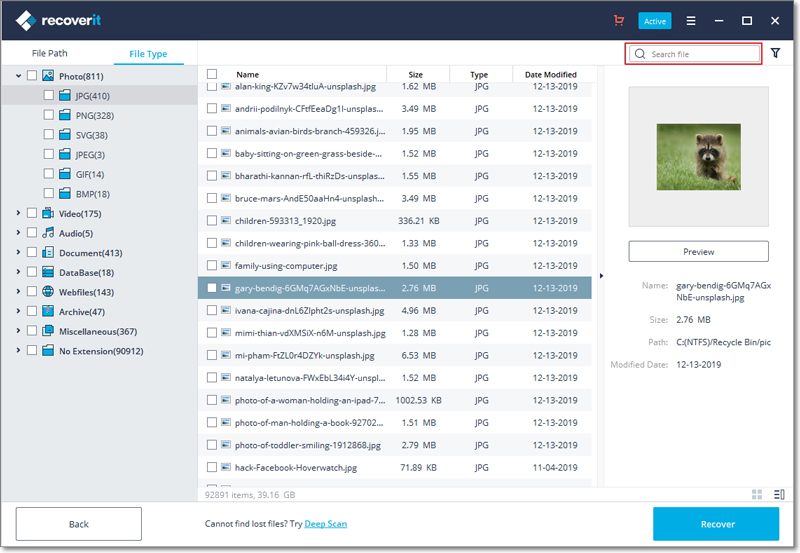Image resolution: width=800 pixels, height=553 pixels.
Task: Switch to the File Type tab
Action: tap(148, 54)
